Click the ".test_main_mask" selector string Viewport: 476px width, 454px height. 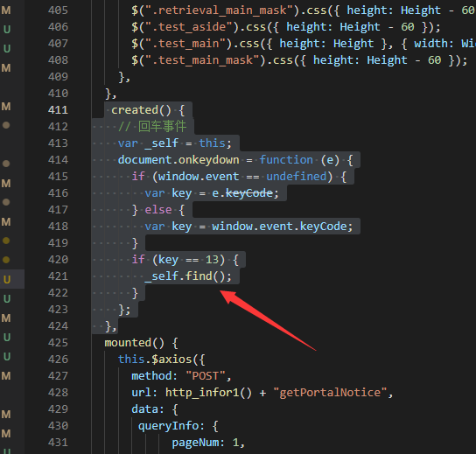tap(203, 60)
